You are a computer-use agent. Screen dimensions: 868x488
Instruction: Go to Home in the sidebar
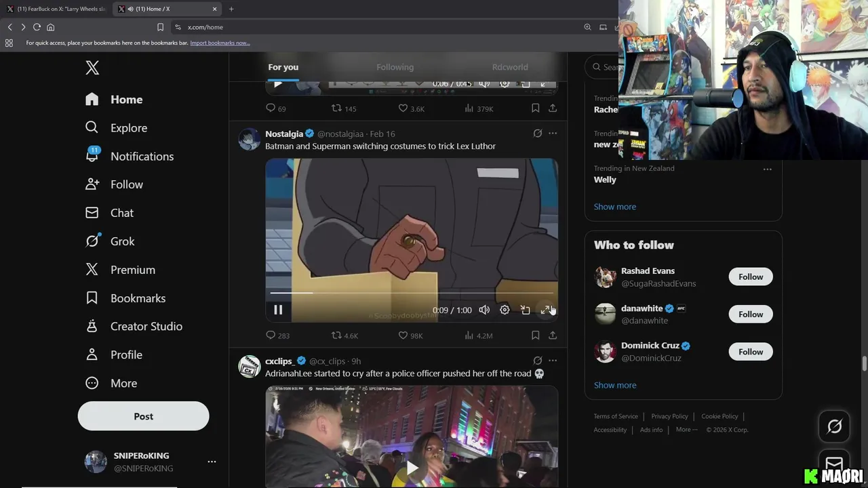pos(114,100)
